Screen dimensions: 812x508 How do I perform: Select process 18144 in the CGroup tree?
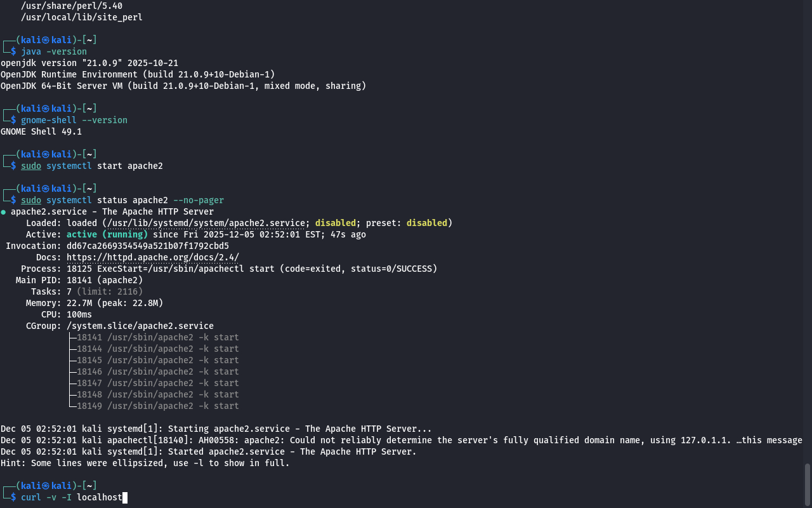pos(157,349)
